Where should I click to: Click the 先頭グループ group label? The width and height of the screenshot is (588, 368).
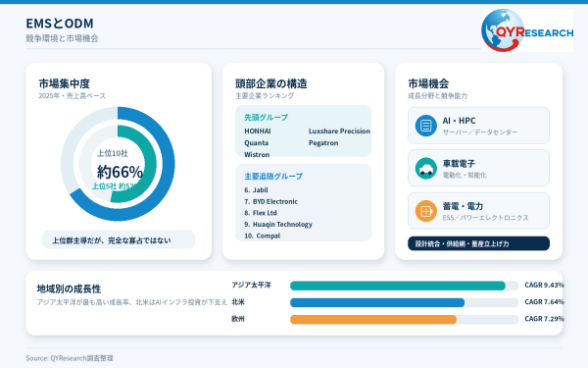point(267,118)
